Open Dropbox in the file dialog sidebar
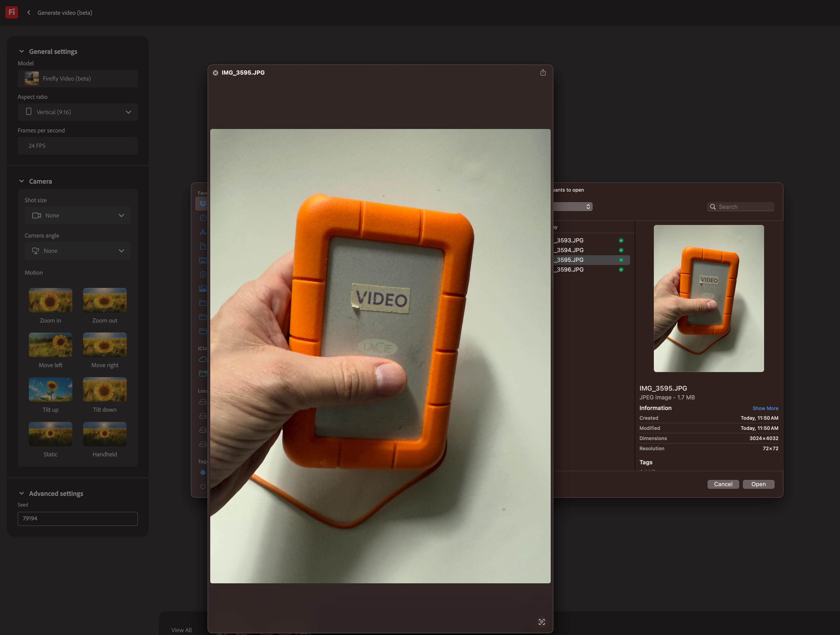This screenshot has width=840, height=635. coord(203,204)
